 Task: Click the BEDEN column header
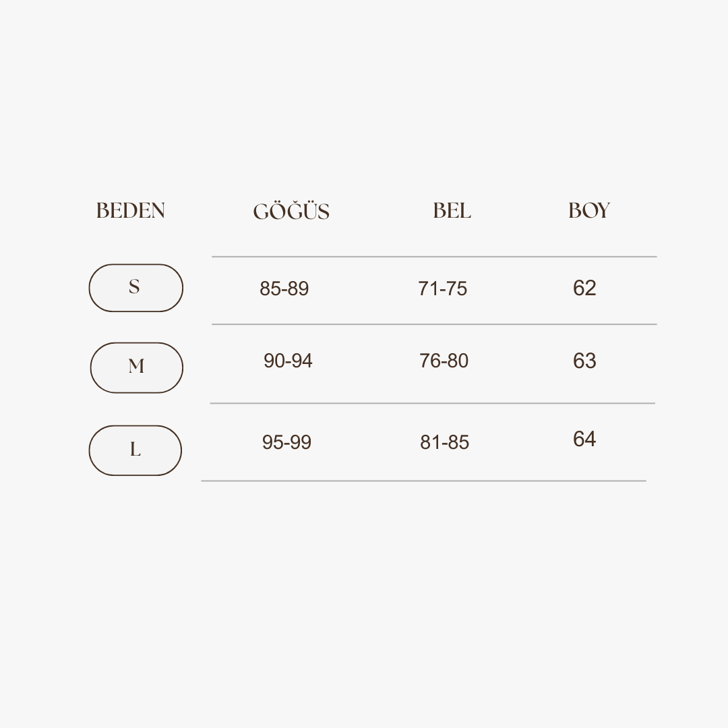click(x=131, y=210)
